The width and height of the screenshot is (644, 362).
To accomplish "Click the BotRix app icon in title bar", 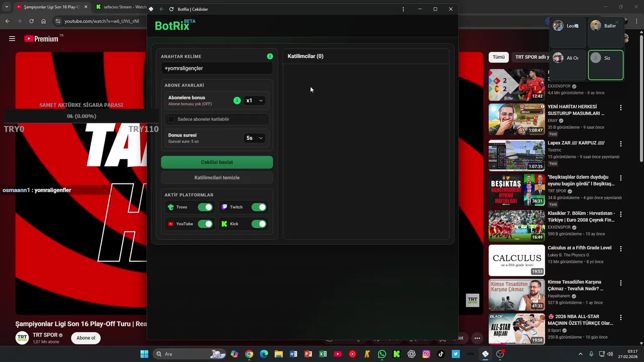I will click(151, 9).
